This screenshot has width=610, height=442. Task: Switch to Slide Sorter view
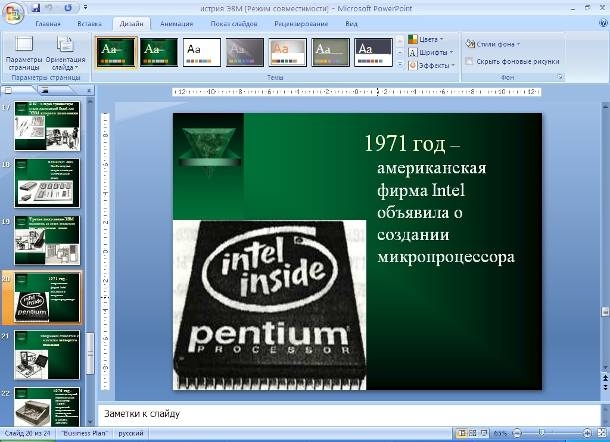473,433
